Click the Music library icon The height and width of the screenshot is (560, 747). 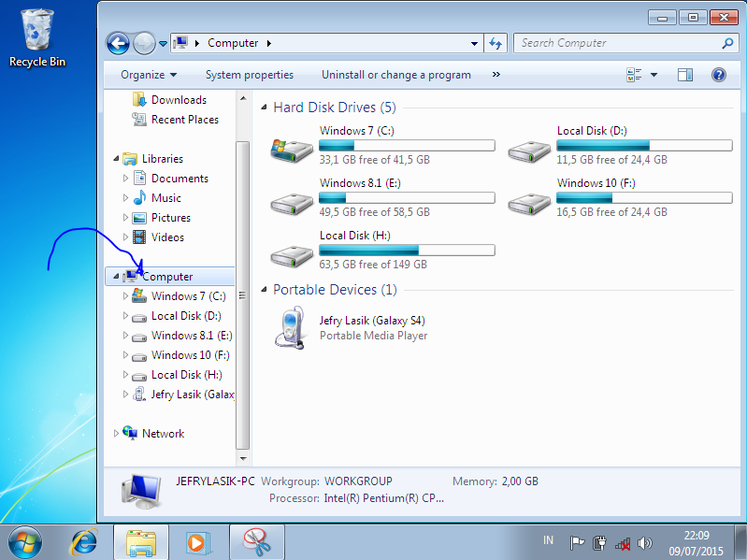139,197
